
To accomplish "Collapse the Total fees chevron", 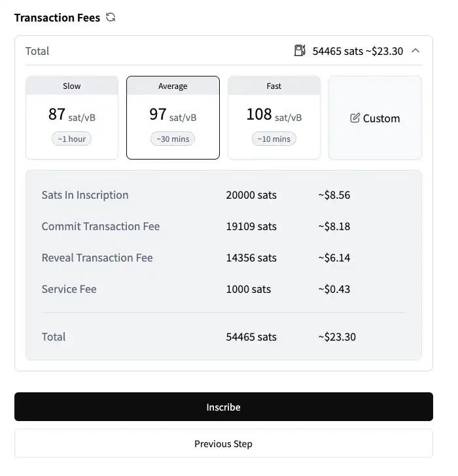I will 415,50.
